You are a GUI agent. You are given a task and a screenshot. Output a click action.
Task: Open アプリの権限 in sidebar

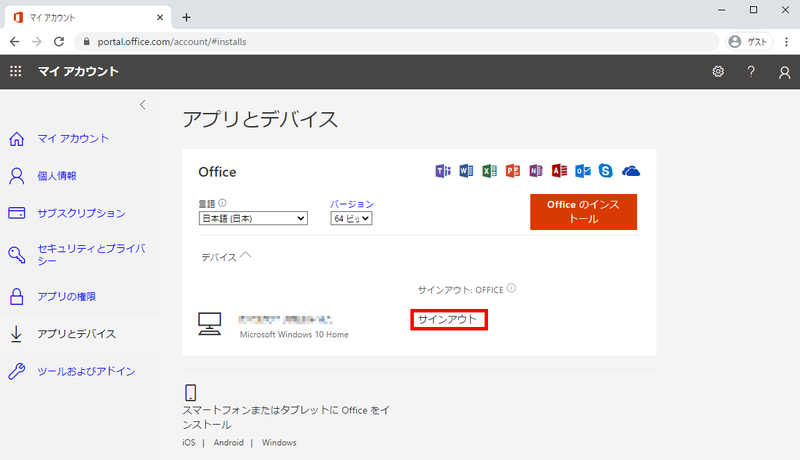click(66, 296)
